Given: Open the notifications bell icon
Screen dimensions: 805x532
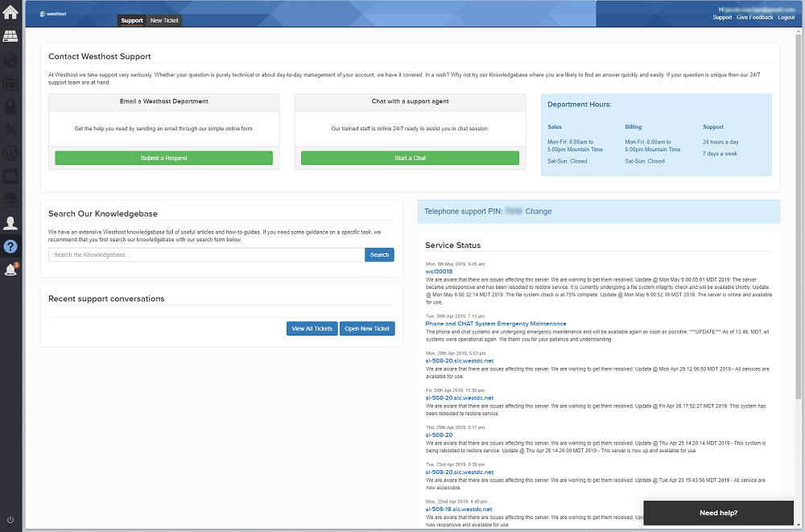Looking at the screenshot, I should point(10,270).
